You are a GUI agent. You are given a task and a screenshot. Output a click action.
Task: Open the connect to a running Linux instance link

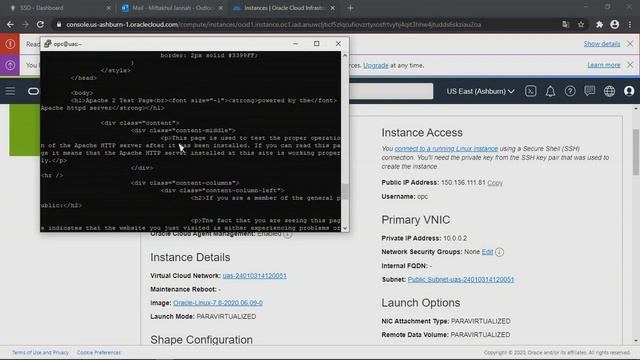[446, 149]
